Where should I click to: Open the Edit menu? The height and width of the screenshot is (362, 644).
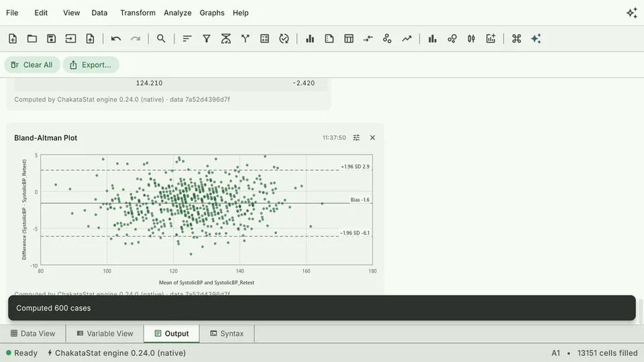(41, 13)
